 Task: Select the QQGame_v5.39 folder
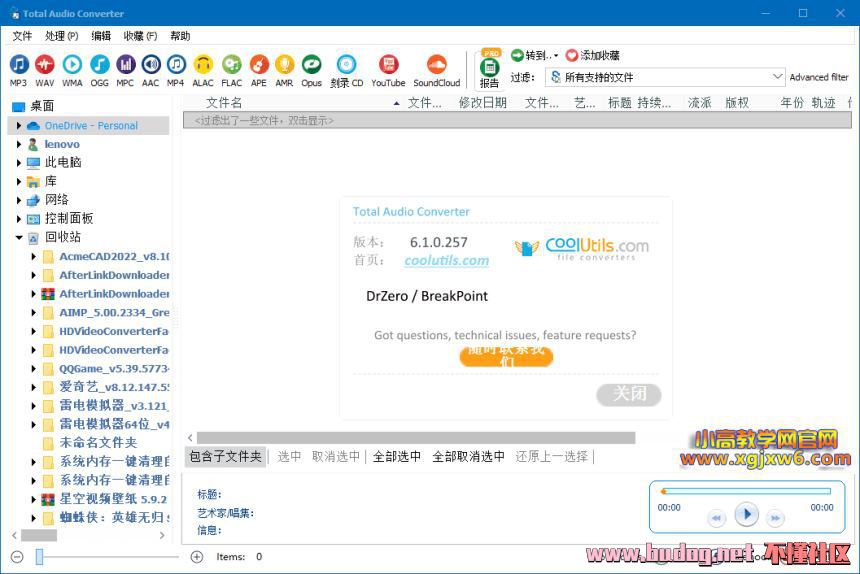pos(114,368)
